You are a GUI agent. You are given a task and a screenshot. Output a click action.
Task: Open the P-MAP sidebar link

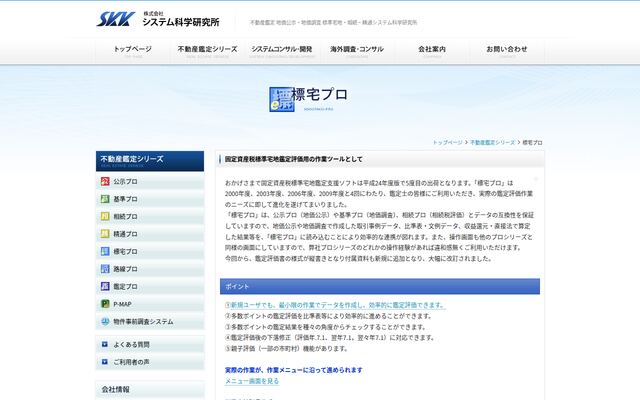[x=150, y=304]
